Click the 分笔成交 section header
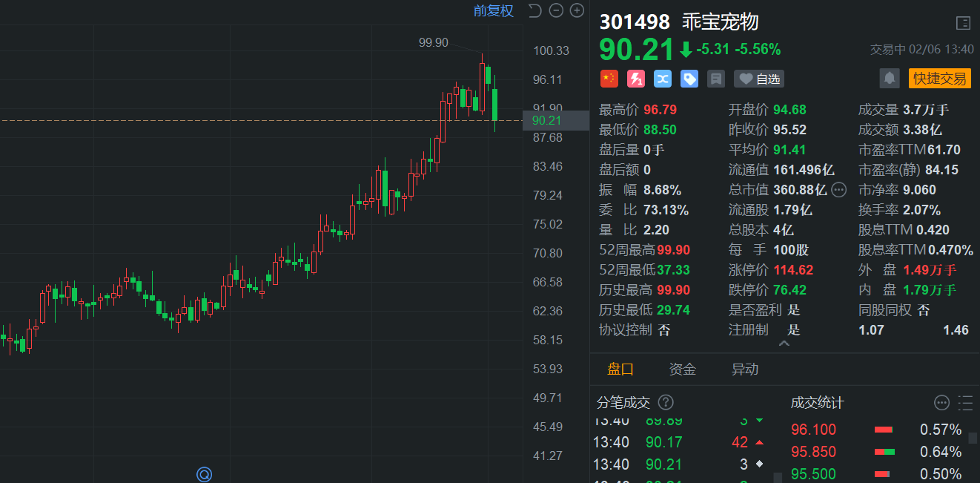This screenshot has height=483, width=980. pyautogui.click(x=623, y=403)
